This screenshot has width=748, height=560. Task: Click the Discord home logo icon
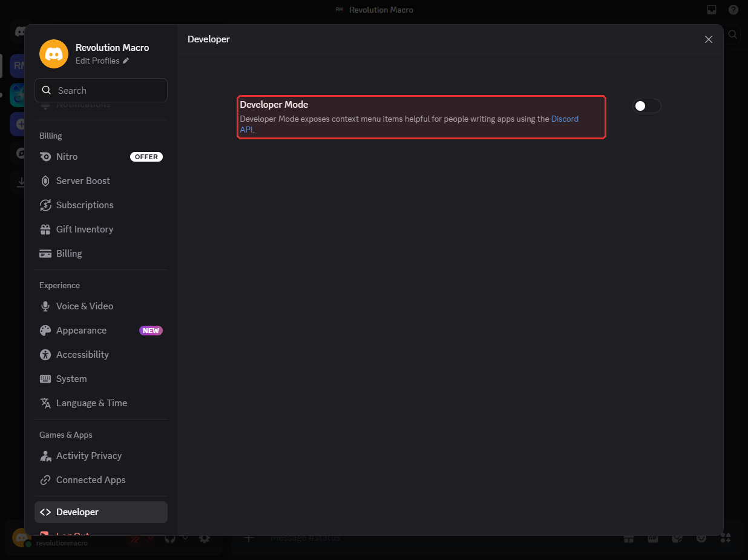coord(20,31)
